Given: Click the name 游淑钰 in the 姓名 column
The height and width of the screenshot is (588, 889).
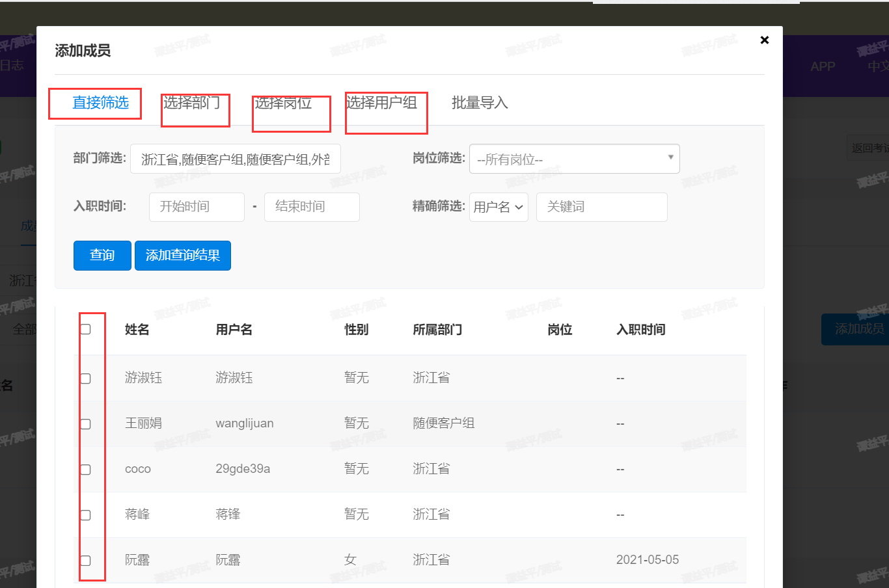Looking at the screenshot, I should 143,378.
